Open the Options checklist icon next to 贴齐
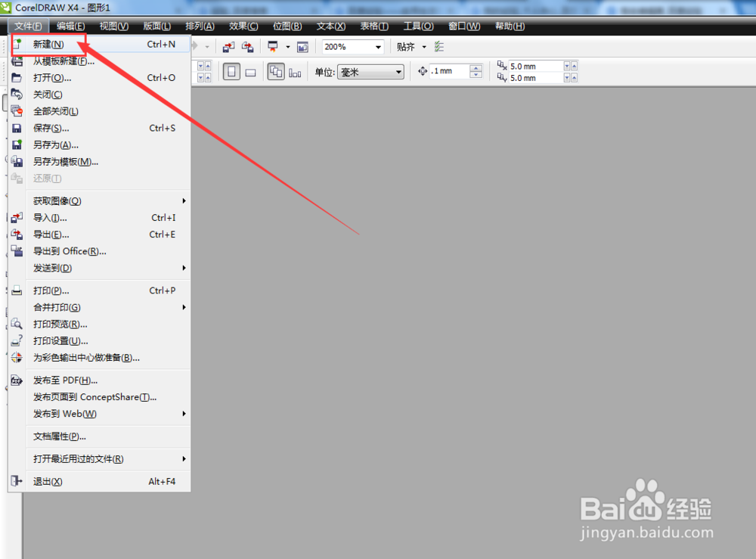This screenshot has height=559, width=756. (x=438, y=47)
